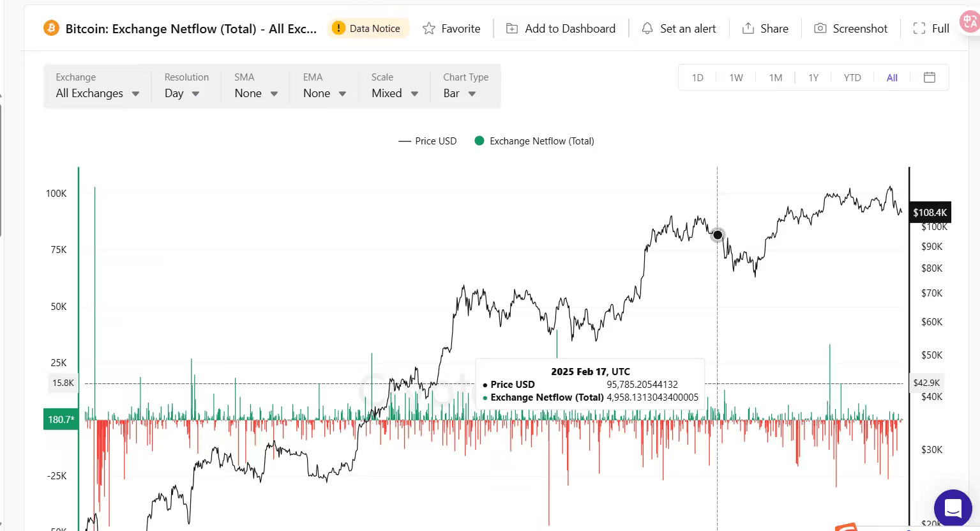
Task: Expand the Chart Type dropdown set to Bar
Action: (460, 93)
